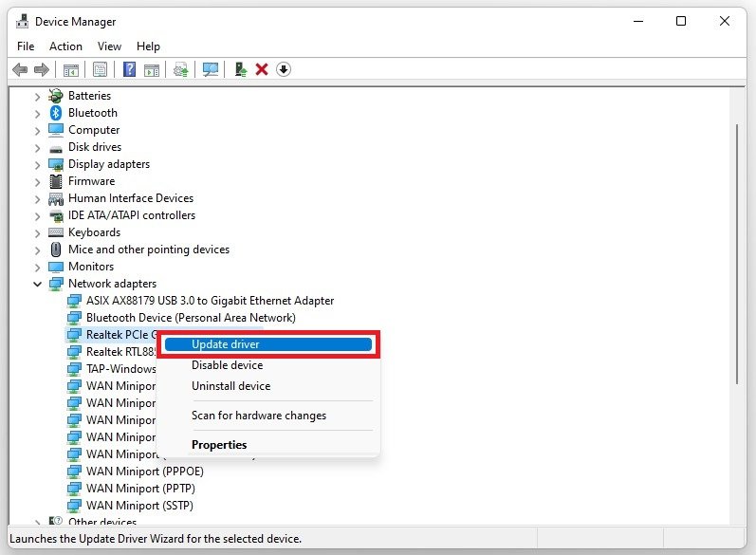Click Human Interface Devices icon

[56, 198]
